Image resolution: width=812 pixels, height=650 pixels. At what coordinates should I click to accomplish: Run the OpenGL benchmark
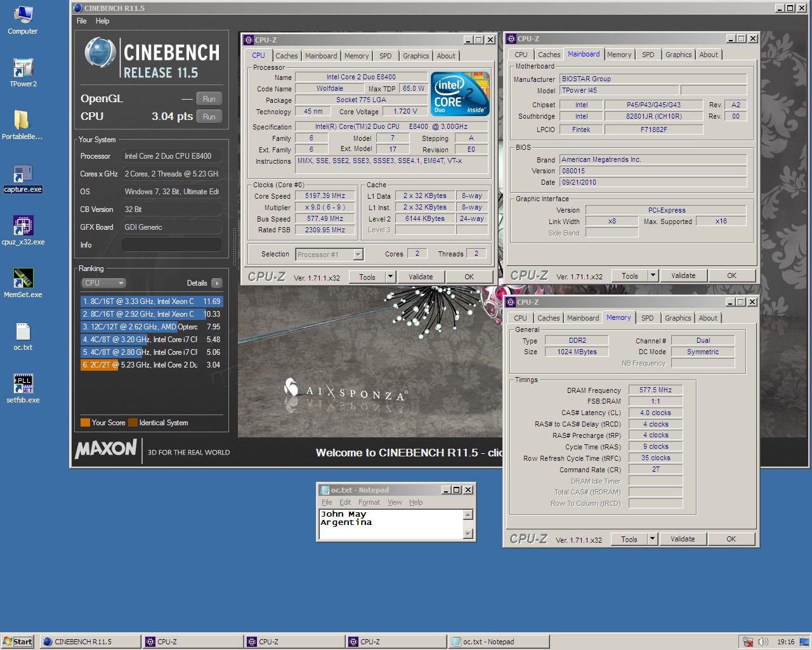[x=209, y=98]
